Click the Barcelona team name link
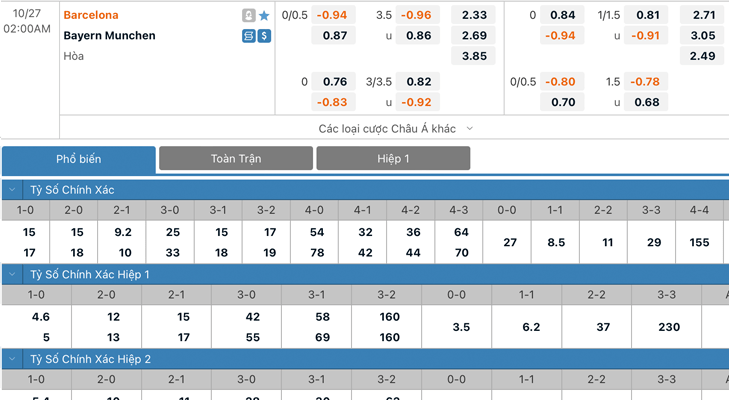The width and height of the screenshot is (729, 400). [91, 15]
